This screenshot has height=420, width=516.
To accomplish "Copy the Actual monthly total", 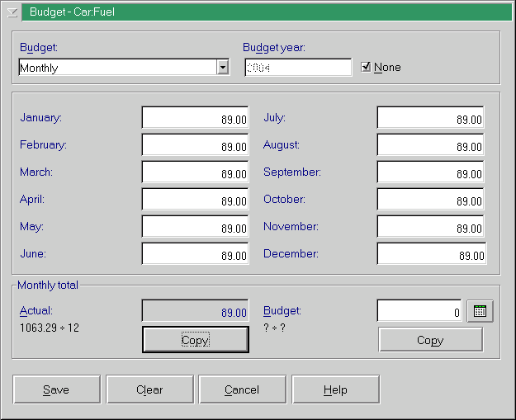I will 196,340.
